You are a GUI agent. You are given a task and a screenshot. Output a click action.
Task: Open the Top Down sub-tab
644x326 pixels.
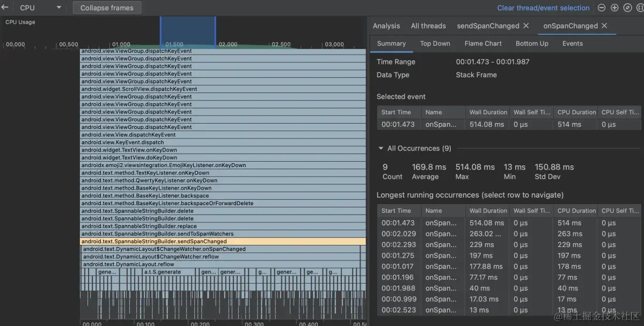[435, 44]
